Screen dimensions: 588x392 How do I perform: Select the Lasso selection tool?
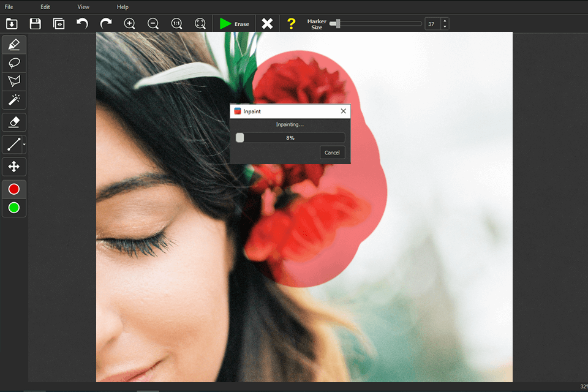tap(14, 62)
